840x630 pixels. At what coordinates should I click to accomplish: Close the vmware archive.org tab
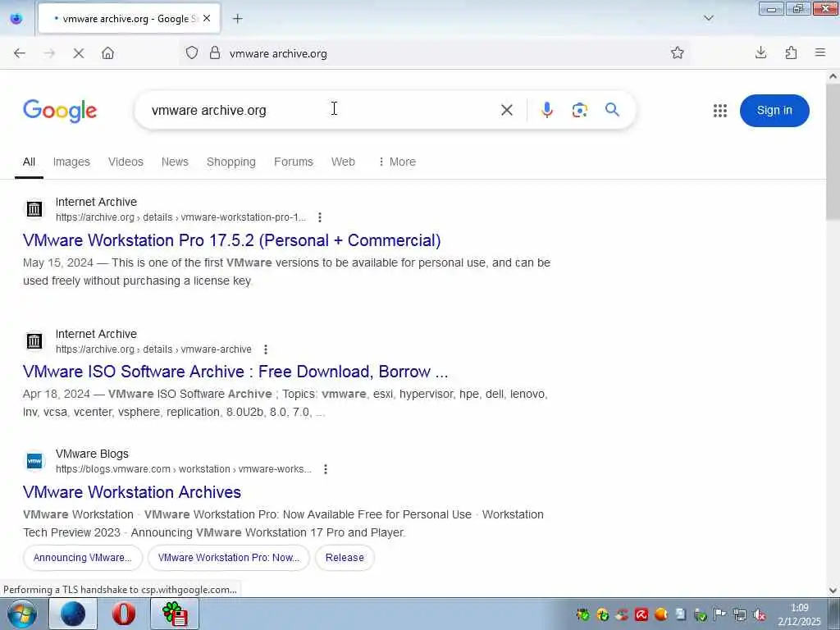point(207,19)
